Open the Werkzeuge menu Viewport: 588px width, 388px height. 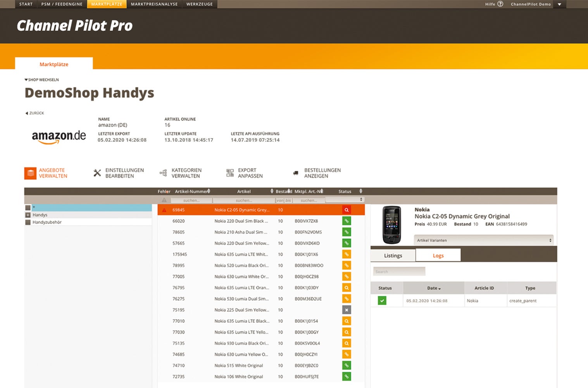pyautogui.click(x=200, y=4)
